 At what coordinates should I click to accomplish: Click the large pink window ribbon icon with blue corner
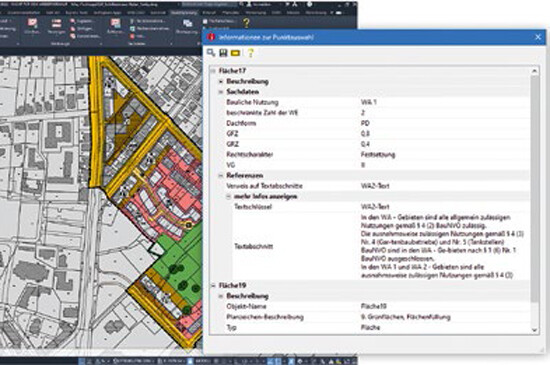pyautogui.click(x=115, y=23)
